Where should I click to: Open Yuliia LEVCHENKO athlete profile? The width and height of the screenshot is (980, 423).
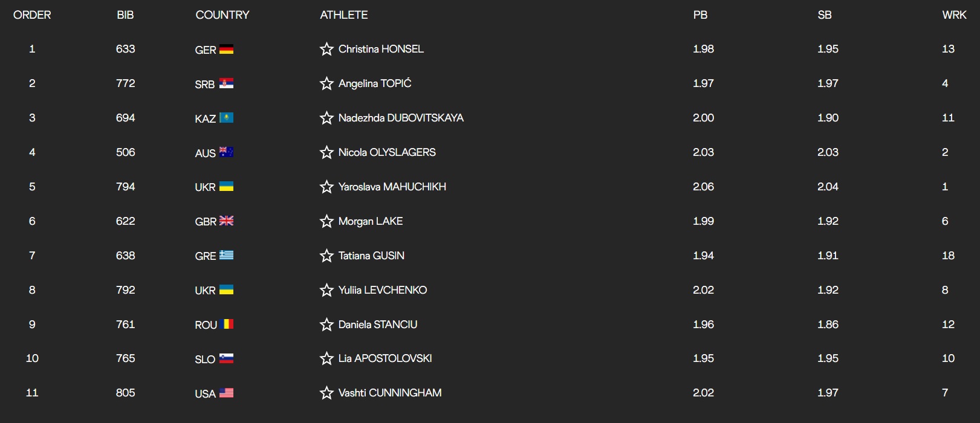[383, 290]
